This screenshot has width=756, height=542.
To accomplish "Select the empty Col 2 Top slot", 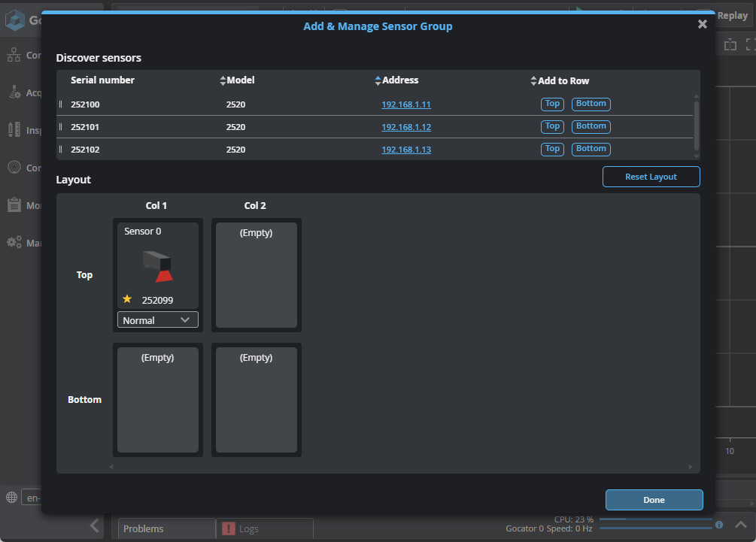I will click(256, 275).
